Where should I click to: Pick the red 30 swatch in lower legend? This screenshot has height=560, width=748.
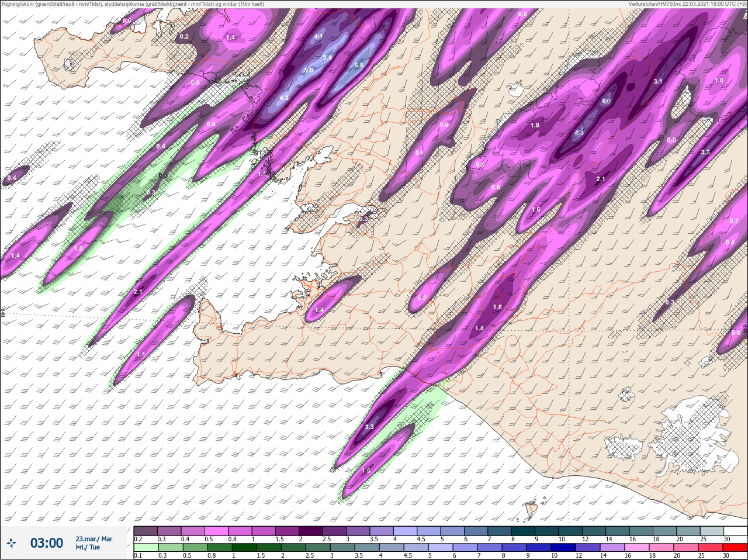click(x=736, y=548)
